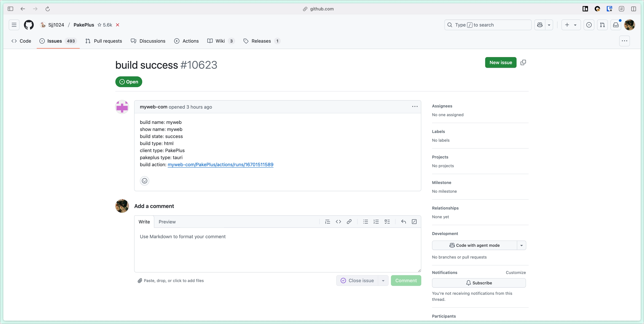The image size is (644, 324).
Task: Click the green Open status badge
Action: pos(129,82)
